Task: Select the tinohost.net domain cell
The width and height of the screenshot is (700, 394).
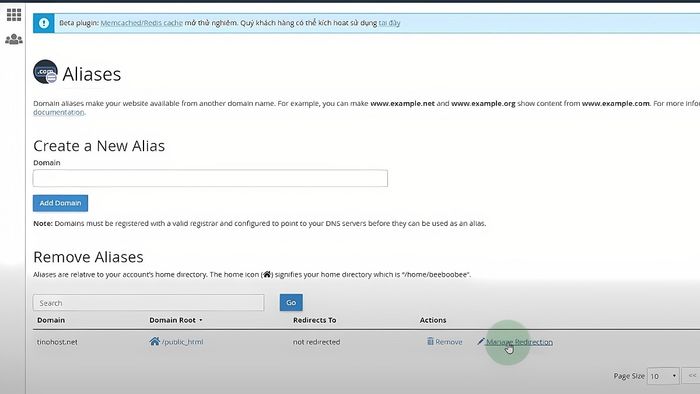Action: pyautogui.click(x=57, y=342)
